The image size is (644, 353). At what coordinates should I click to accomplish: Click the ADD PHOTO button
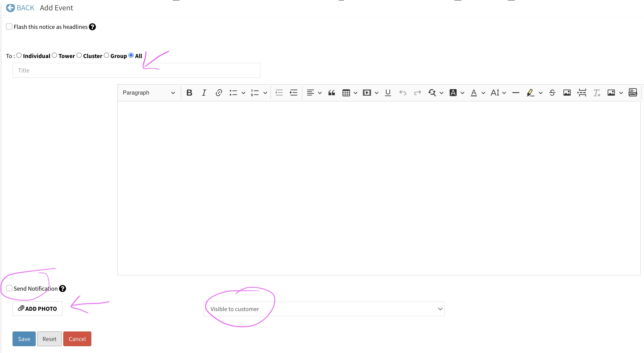click(x=37, y=309)
